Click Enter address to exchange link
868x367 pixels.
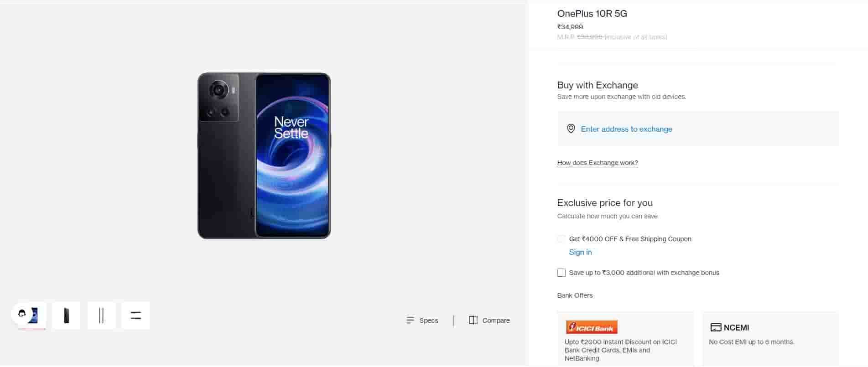(626, 129)
